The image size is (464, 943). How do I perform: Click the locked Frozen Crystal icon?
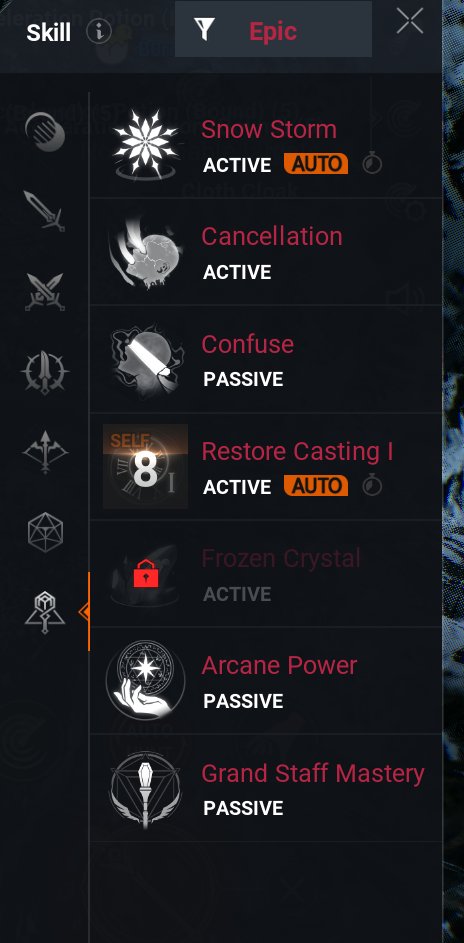[x=144, y=574]
